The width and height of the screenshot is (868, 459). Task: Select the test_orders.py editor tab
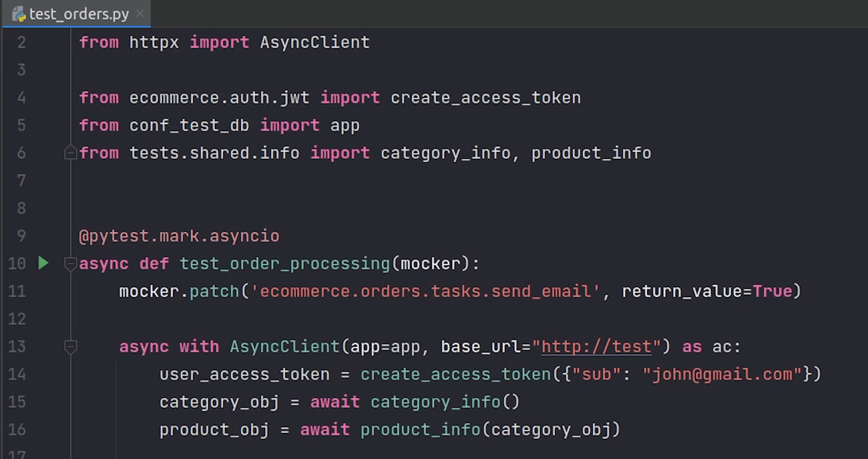(x=79, y=14)
